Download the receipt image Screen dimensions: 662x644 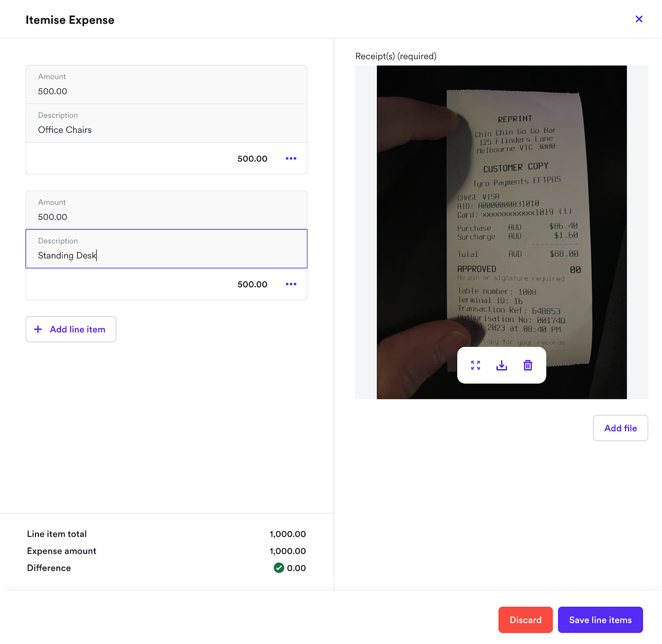pyautogui.click(x=501, y=365)
